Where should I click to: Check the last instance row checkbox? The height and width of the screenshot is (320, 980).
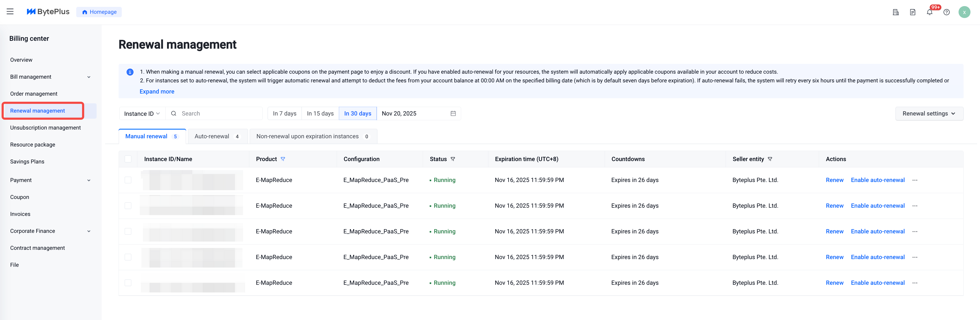point(128,283)
